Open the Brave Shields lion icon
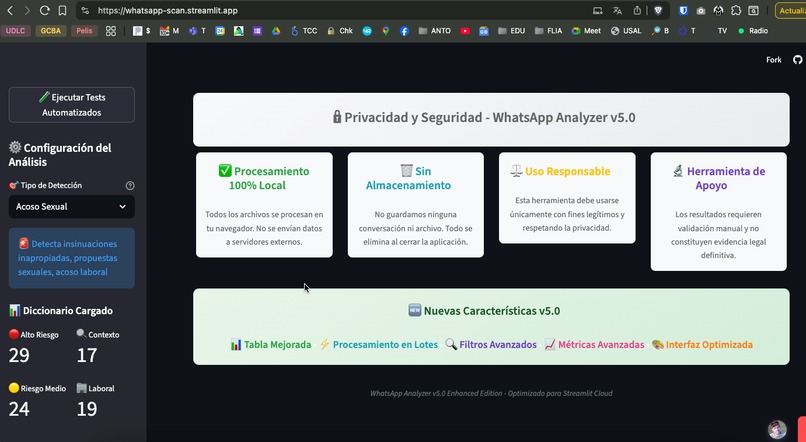This screenshot has width=806, height=442. pos(658,10)
